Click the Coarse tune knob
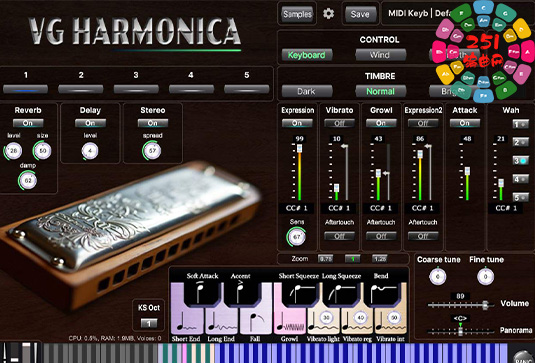This screenshot has width=535, height=363. [438, 277]
